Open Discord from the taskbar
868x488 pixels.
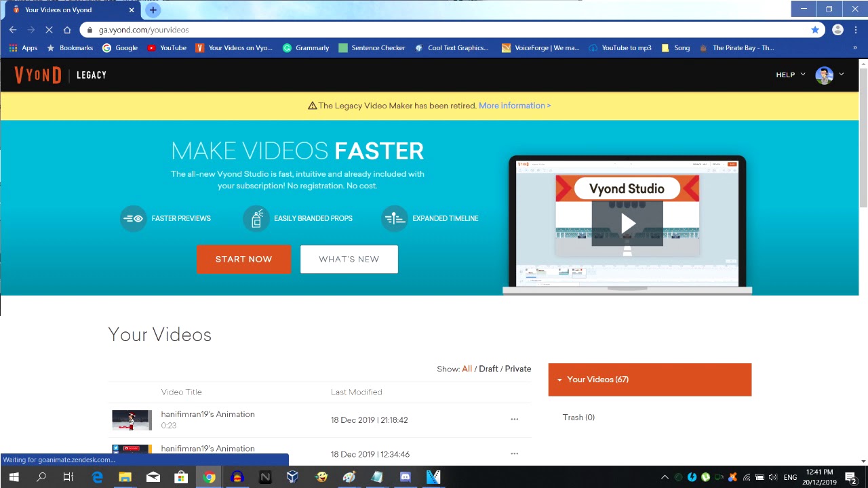click(405, 477)
